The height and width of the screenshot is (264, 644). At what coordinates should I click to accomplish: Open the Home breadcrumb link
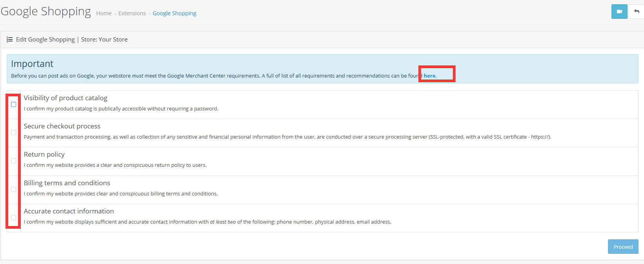(x=104, y=13)
